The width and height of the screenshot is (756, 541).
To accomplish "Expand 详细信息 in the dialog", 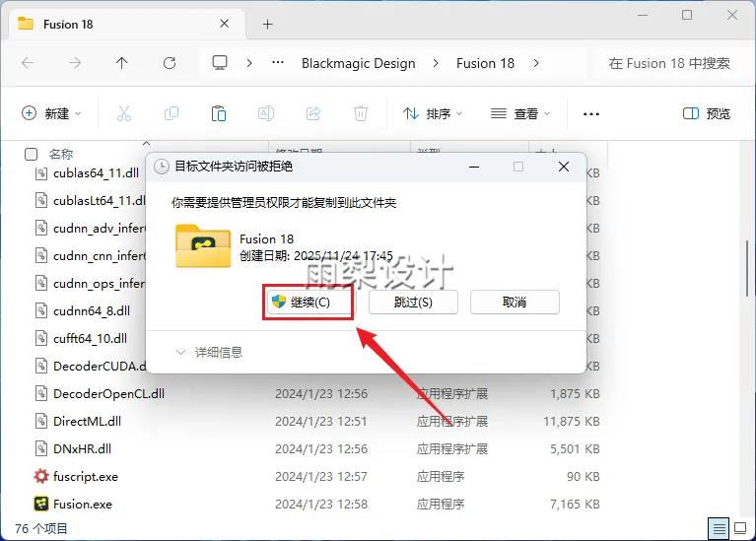I will coord(209,353).
